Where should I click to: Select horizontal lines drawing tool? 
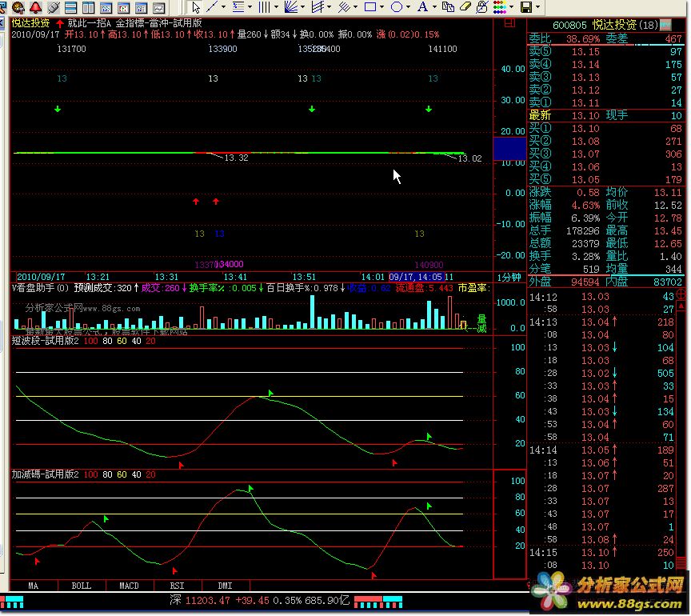(238, 6)
